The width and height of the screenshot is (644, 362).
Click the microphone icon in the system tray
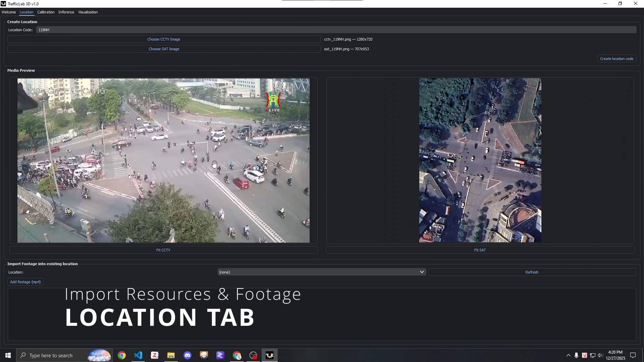(x=576, y=355)
